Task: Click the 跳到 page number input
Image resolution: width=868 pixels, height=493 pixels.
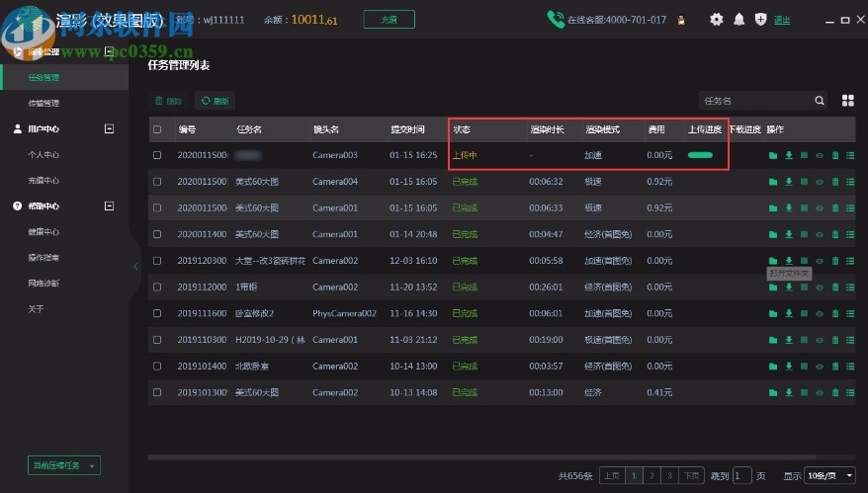Action: 741,476
